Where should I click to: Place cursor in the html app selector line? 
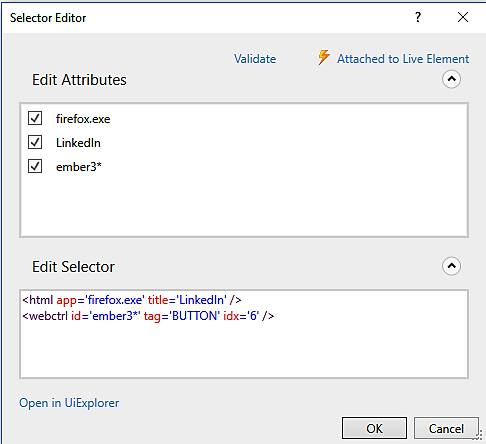132,300
